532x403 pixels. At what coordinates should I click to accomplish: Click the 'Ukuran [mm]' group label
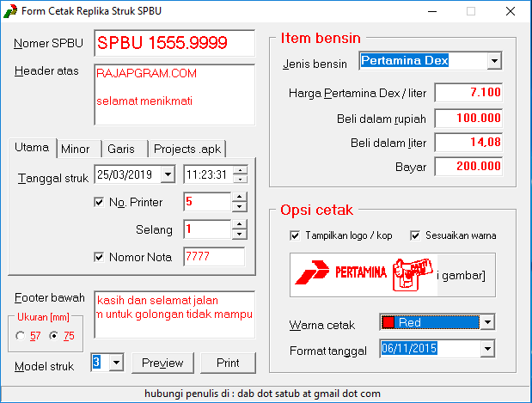pyautogui.click(x=43, y=317)
